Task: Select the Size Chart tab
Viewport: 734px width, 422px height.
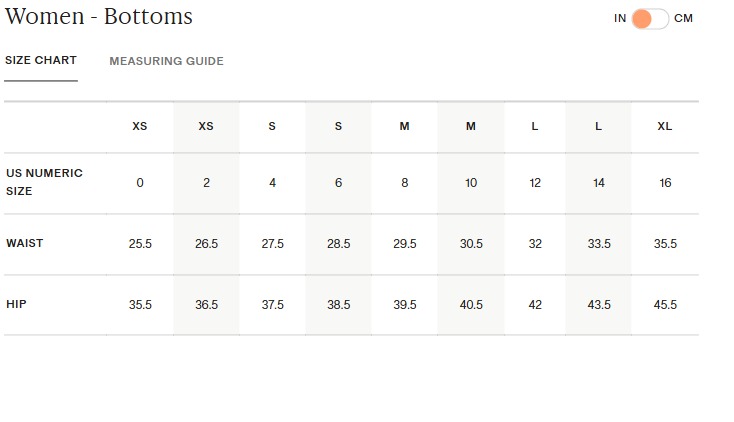Action: click(41, 61)
